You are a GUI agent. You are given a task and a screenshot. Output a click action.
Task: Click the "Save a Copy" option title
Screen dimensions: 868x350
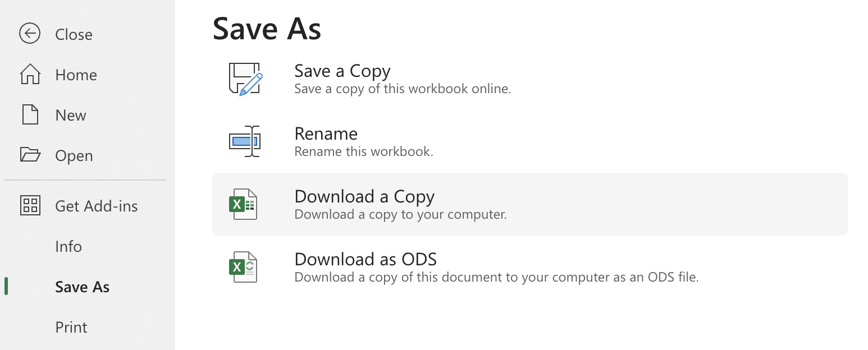click(342, 71)
